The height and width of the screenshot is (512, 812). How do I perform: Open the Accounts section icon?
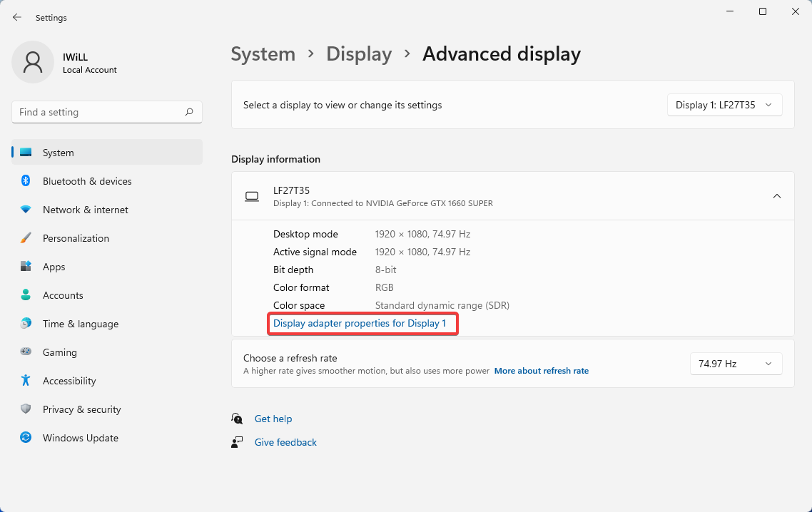click(26, 295)
